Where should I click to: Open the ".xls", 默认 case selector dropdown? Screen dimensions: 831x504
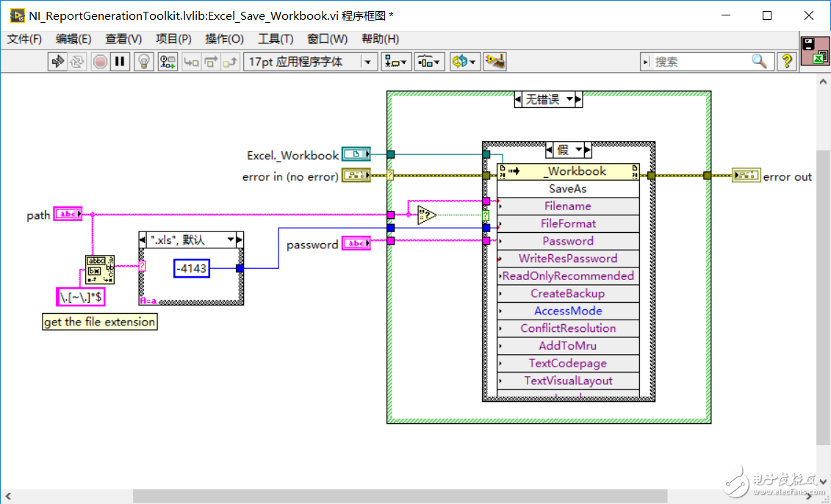coord(231,240)
